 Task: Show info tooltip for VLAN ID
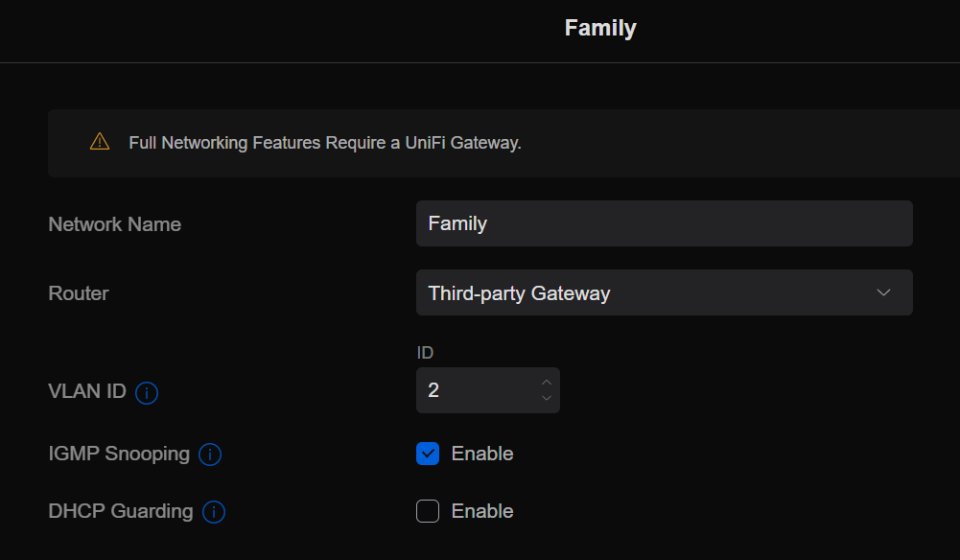[x=147, y=392]
